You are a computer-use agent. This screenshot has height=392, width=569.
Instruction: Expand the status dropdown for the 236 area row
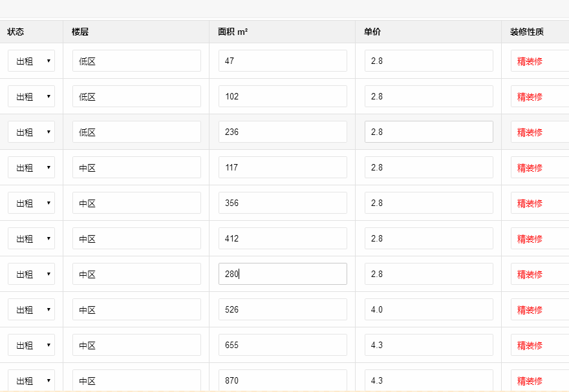[x=31, y=132]
